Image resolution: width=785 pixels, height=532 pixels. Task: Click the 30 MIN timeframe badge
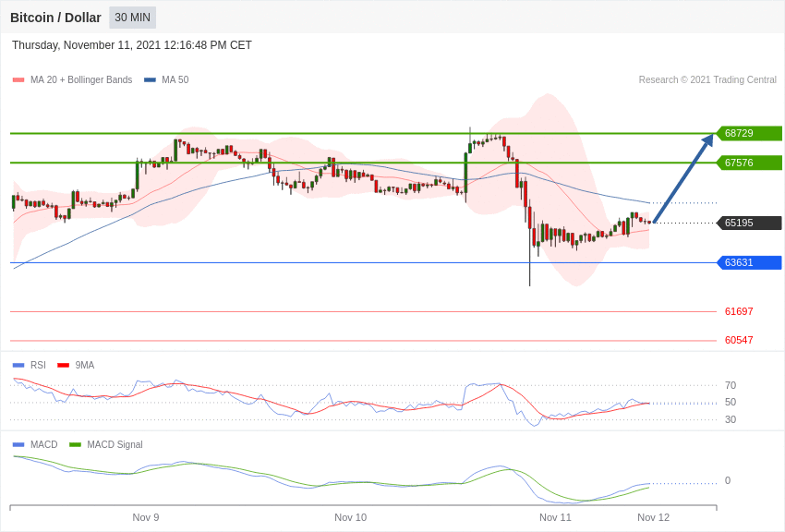point(132,18)
